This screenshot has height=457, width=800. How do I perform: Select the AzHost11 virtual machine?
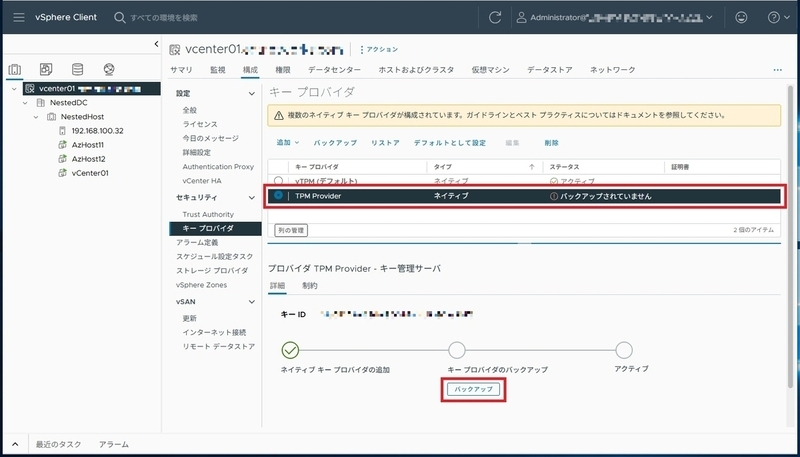(x=88, y=145)
